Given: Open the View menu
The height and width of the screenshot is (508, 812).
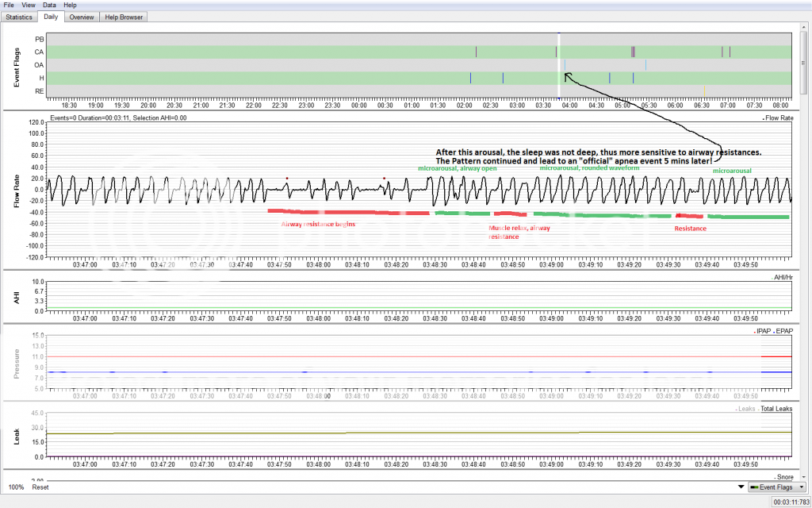Looking at the screenshot, I should click(x=28, y=5).
